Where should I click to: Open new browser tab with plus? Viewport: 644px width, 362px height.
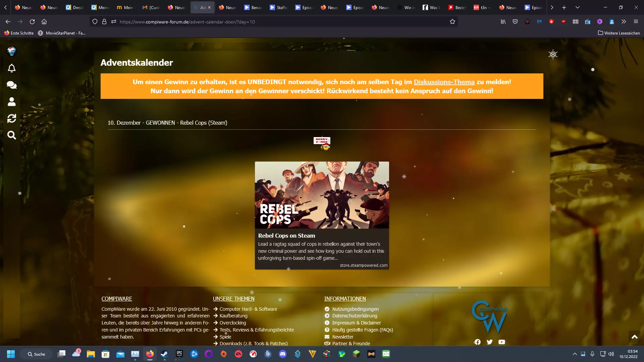564,7
